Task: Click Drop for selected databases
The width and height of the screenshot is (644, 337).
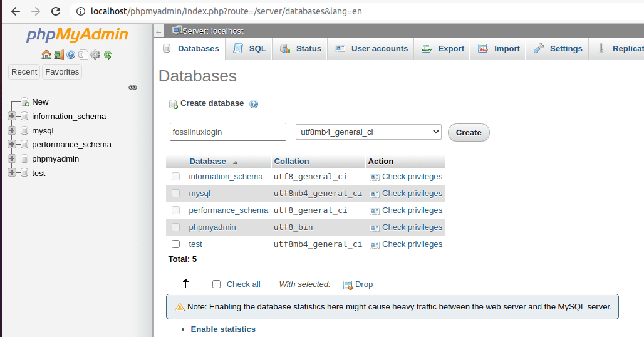Action: click(x=358, y=284)
